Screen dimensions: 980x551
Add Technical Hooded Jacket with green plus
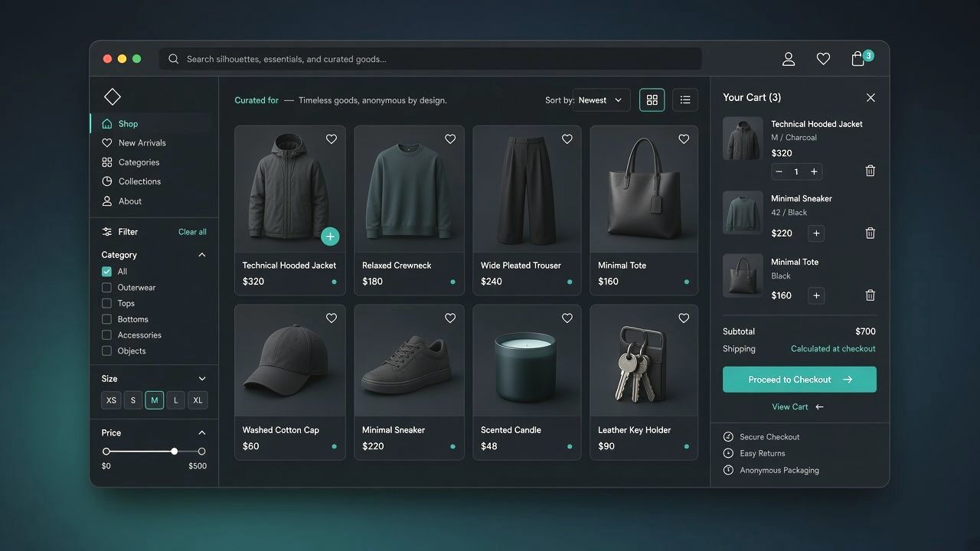click(x=330, y=236)
